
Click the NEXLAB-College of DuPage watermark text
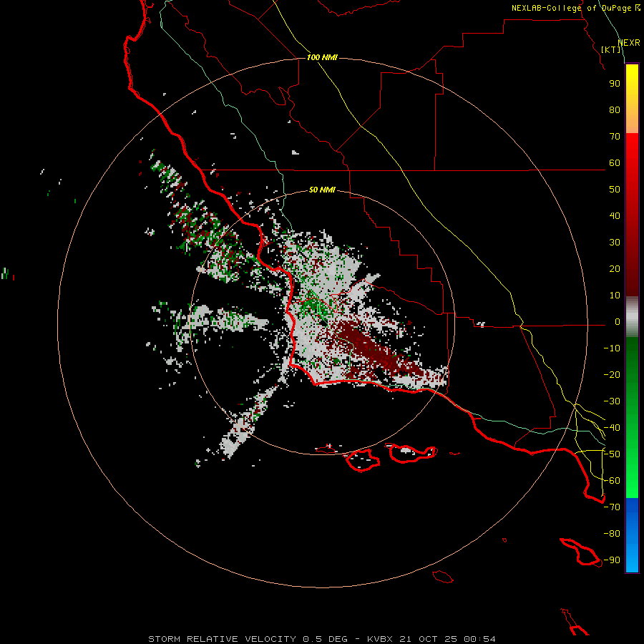tap(576, 8)
